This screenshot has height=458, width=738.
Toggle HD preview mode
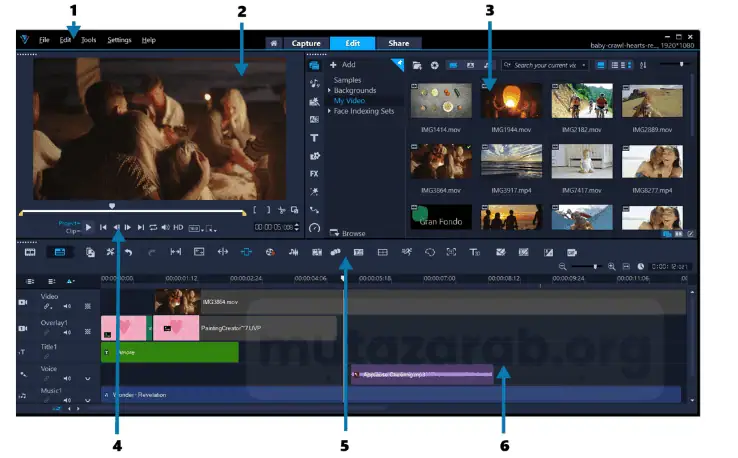[178, 227]
